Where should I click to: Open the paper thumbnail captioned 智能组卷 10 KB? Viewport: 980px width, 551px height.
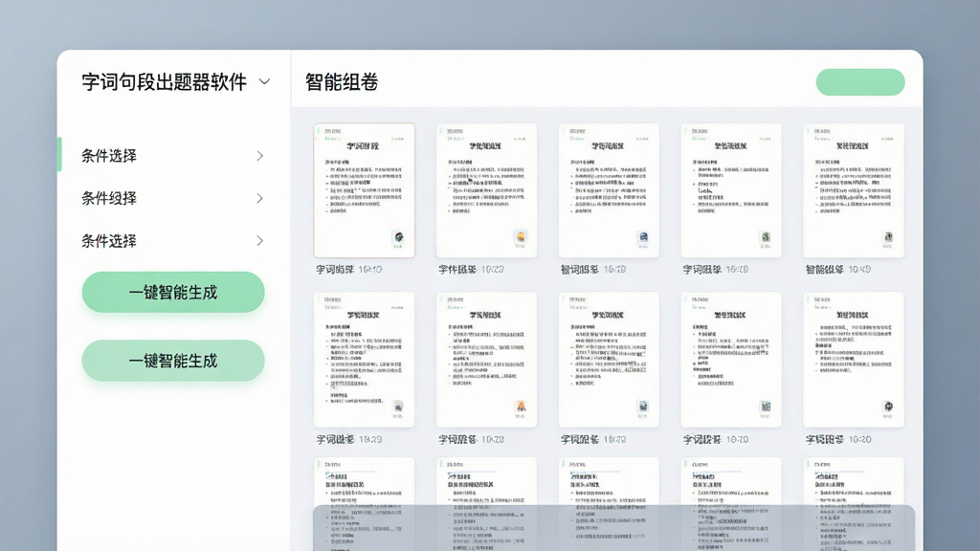tap(854, 190)
